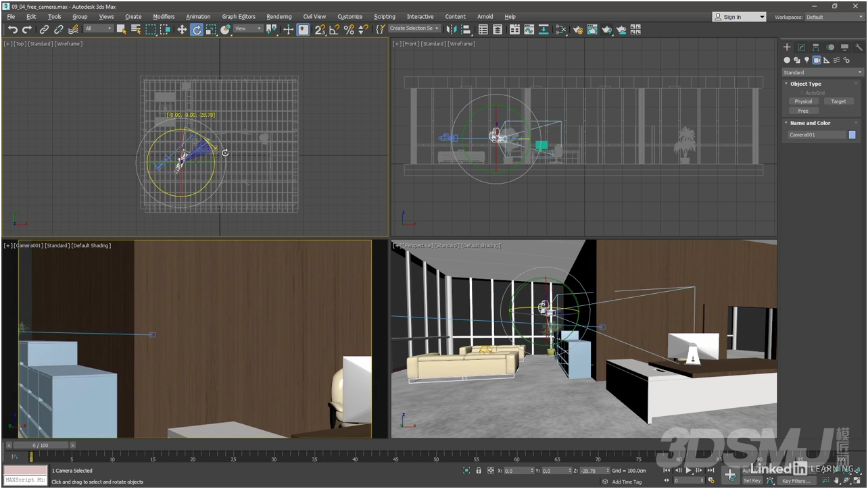Activate the Select Object tool
The image size is (868, 489).
(x=122, y=29)
